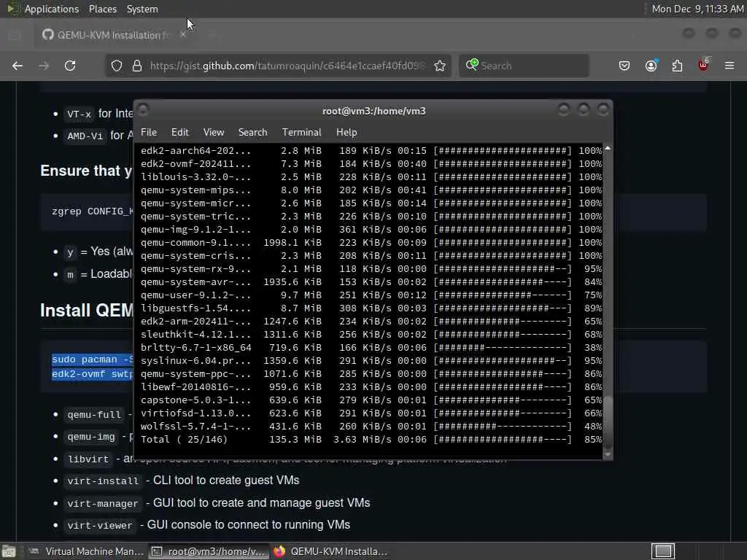Click the gist.github.com URL address bar
The width and height of the screenshot is (747, 560).
coord(278,66)
